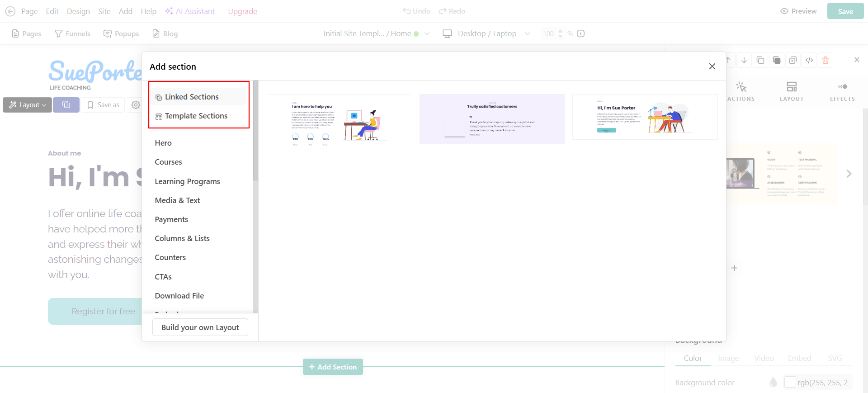The image size is (868, 393).
Task: Click the Add Section button
Action: coord(333,367)
